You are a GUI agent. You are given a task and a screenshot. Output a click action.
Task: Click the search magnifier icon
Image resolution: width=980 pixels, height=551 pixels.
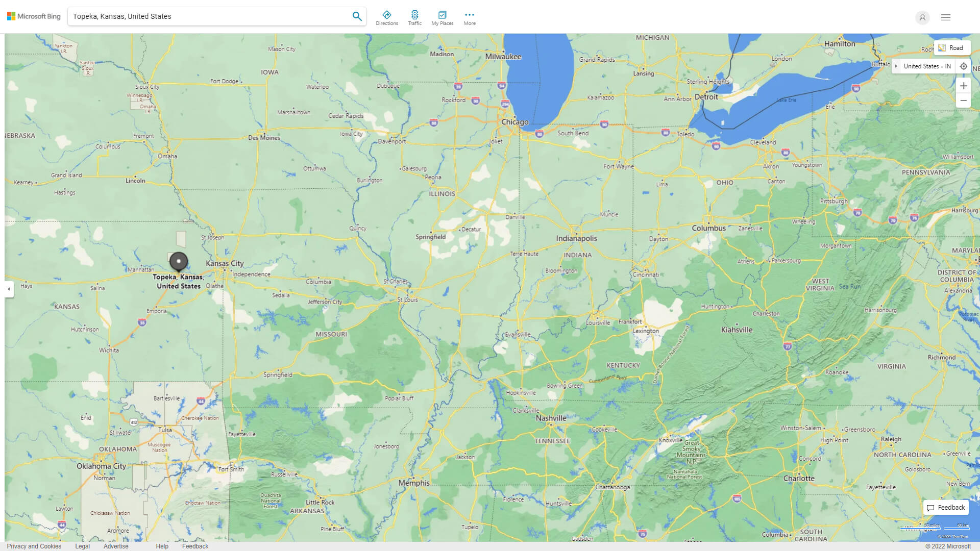pos(357,16)
